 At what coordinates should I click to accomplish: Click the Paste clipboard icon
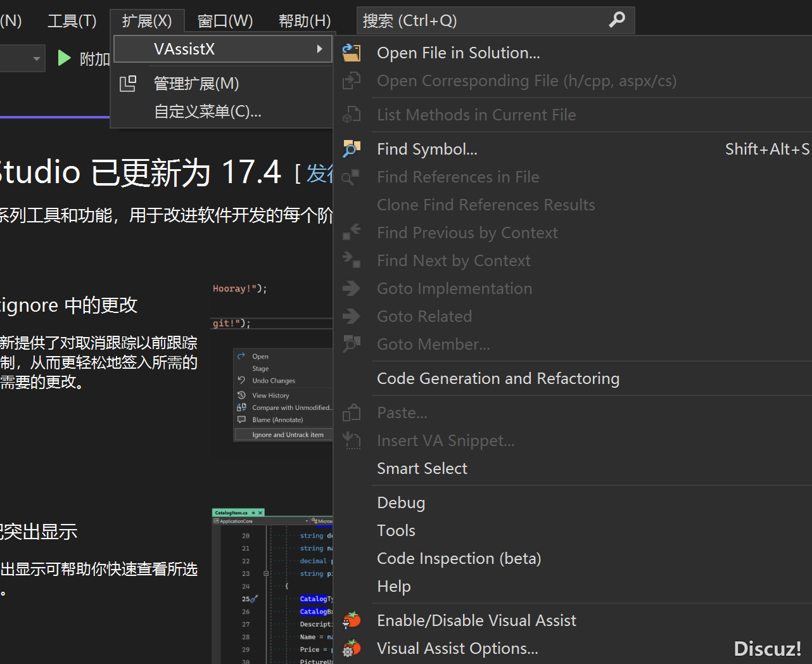click(352, 412)
